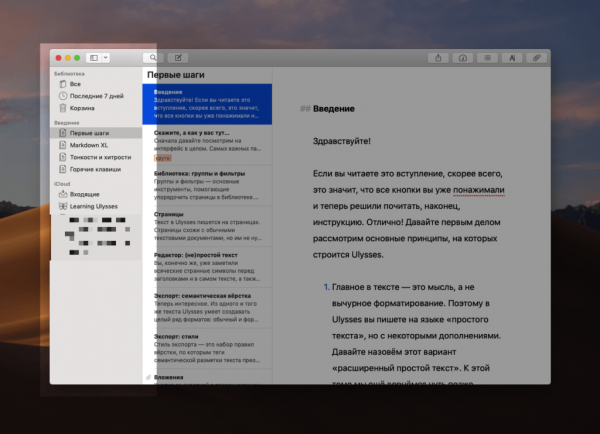Open Горячие клавиши group

(x=96, y=169)
